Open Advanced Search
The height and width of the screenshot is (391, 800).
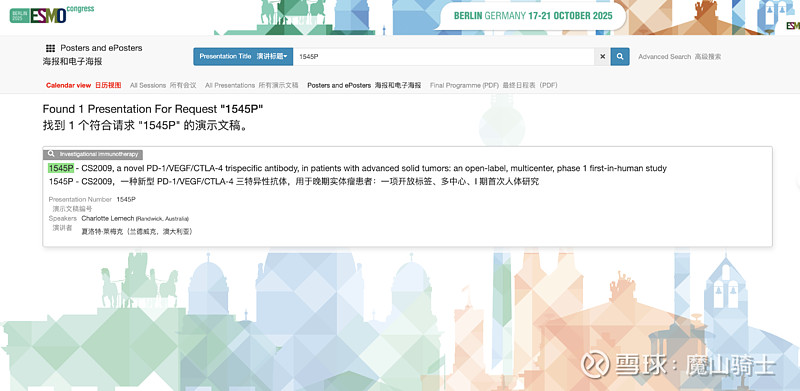click(x=680, y=57)
